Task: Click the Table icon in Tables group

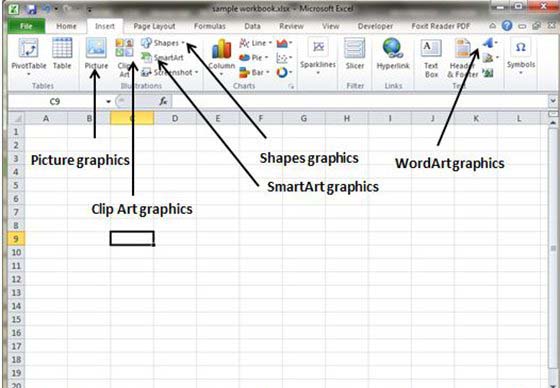Action: pos(62,54)
